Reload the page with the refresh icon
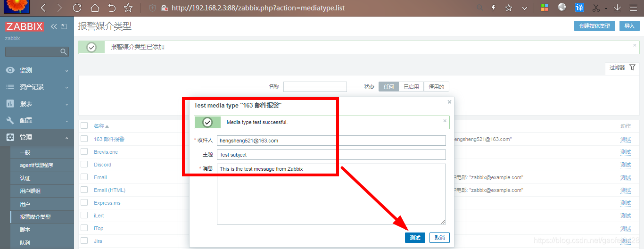This screenshot has height=249, width=644. click(x=77, y=8)
